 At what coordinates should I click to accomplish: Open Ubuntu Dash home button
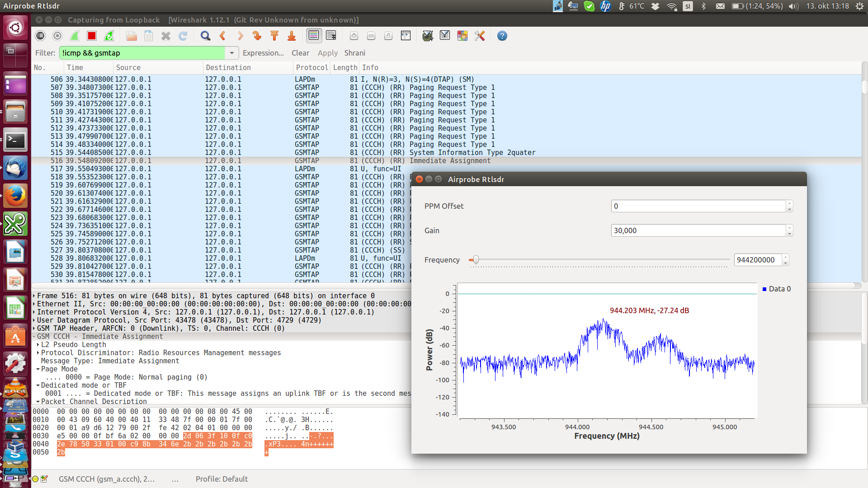coord(15,28)
